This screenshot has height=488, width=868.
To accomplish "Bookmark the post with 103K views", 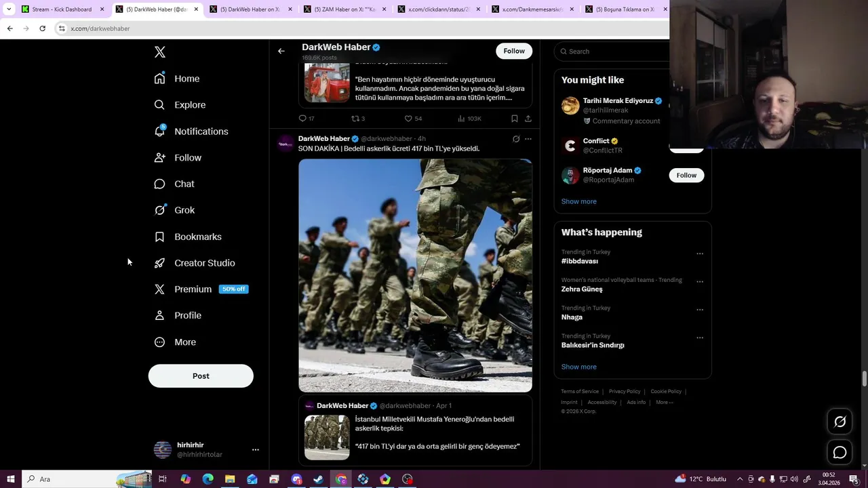I will (x=514, y=119).
